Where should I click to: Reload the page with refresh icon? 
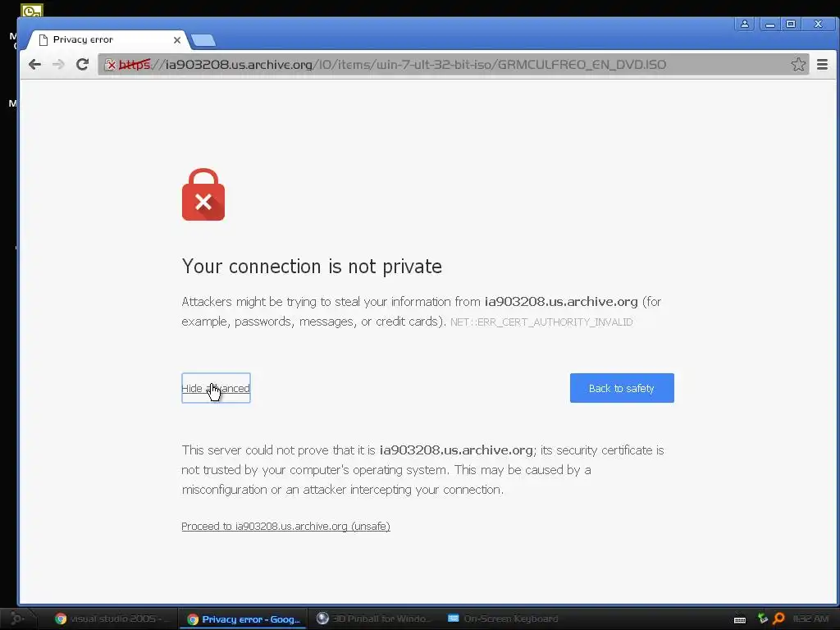coord(83,65)
